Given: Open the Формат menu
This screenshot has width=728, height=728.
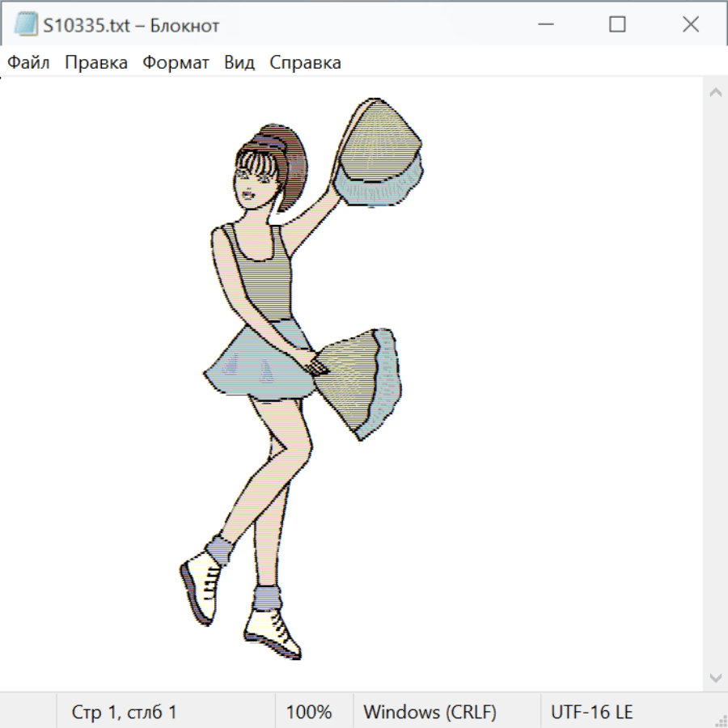Looking at the screenshot, I should (176, 62).
